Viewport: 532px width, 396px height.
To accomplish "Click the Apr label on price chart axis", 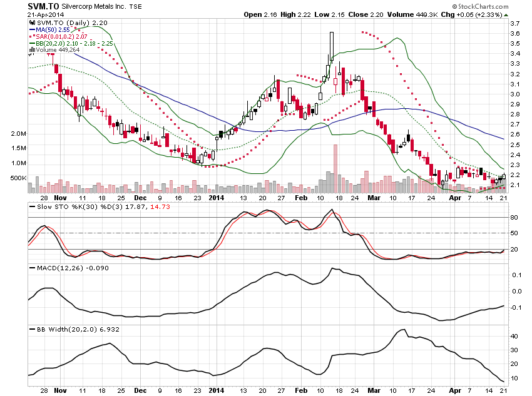I will [x=455, y=198].
